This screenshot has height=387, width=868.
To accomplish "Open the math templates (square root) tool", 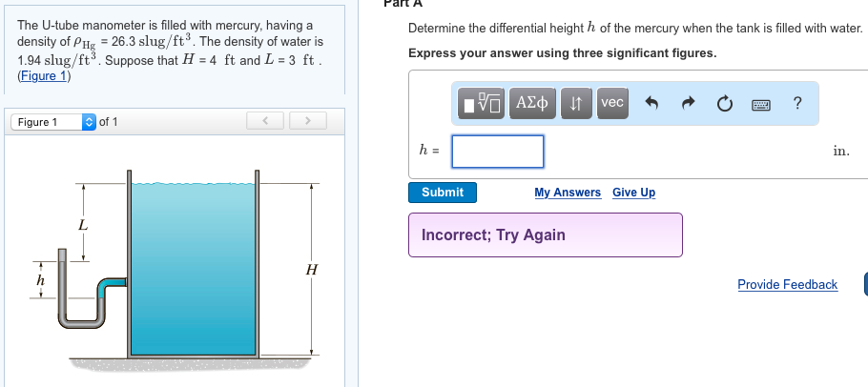I will 484,103.
